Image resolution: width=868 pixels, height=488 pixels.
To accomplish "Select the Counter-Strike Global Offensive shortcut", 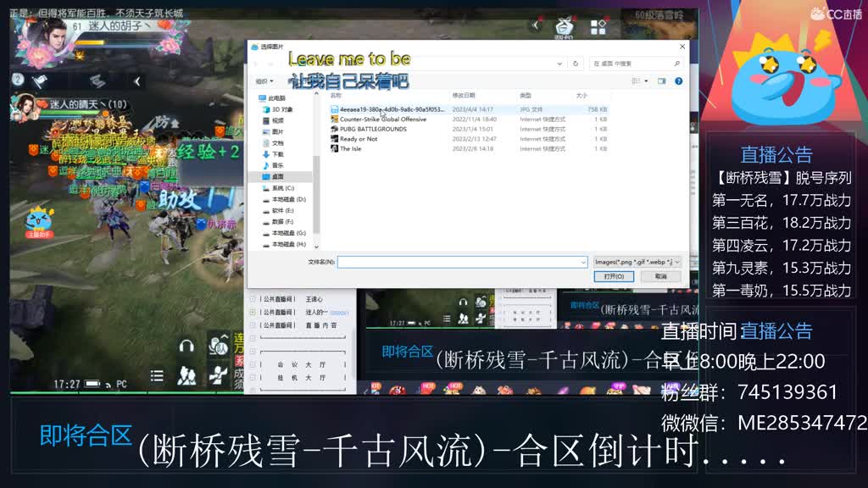I will click(x=469, y=119).
